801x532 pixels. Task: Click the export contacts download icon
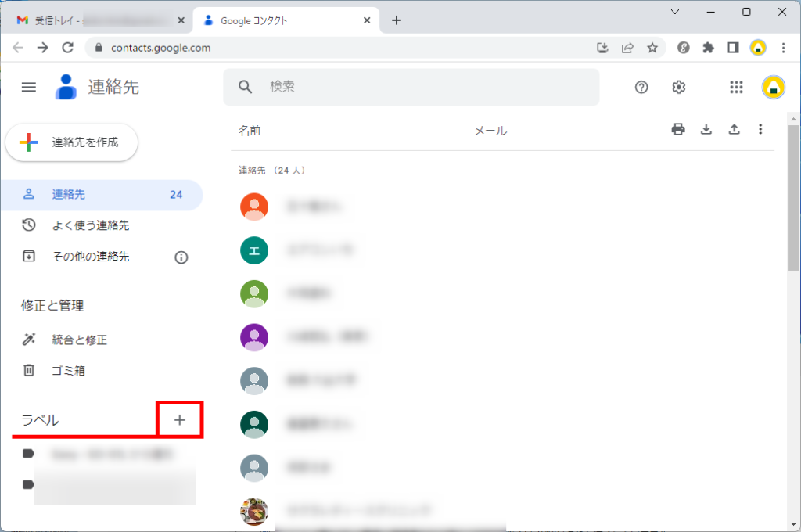[706, 130]
